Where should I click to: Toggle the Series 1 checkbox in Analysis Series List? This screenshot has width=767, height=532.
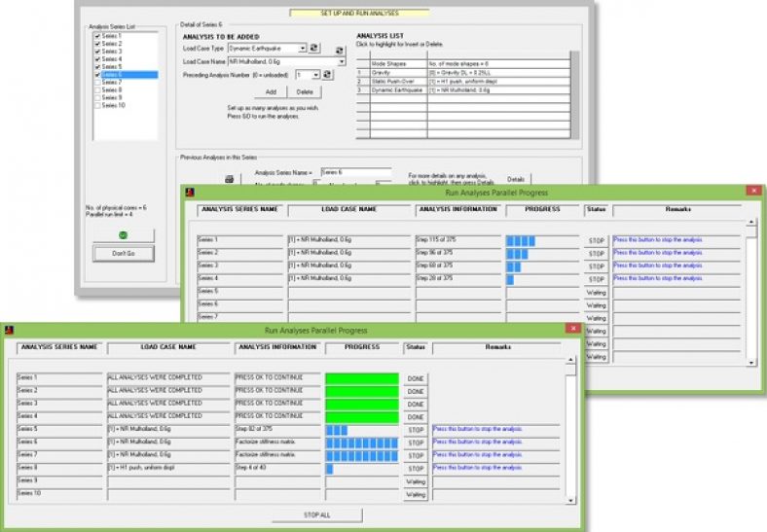(97, 36)
